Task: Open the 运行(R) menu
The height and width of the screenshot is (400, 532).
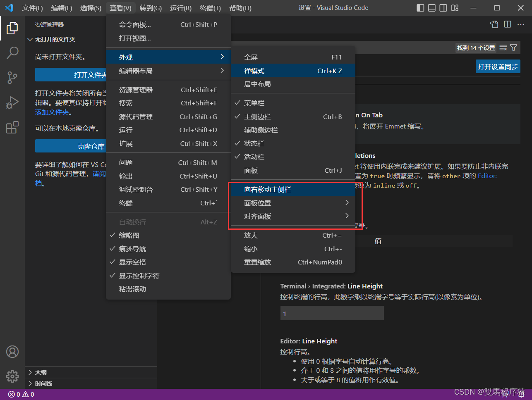Action: 181,8
